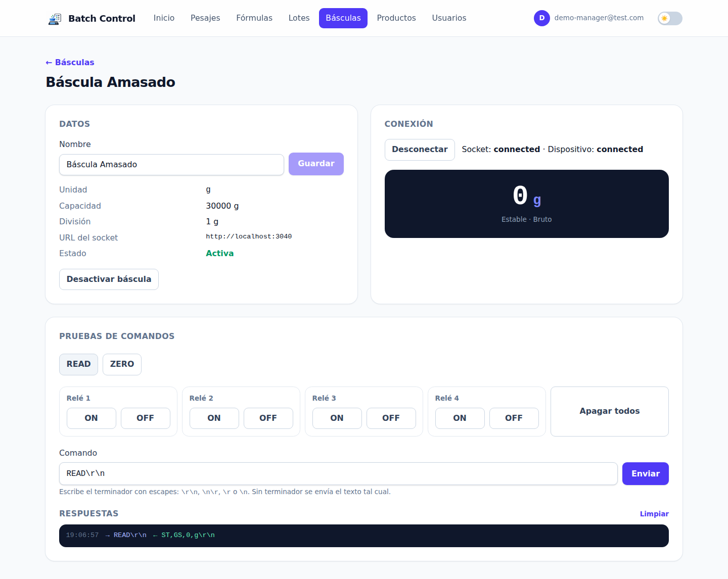This screenshot has width=728, height=579.
Task: Click the user avatar D icon
Action: pyautogui.click(x=542, y=18)
